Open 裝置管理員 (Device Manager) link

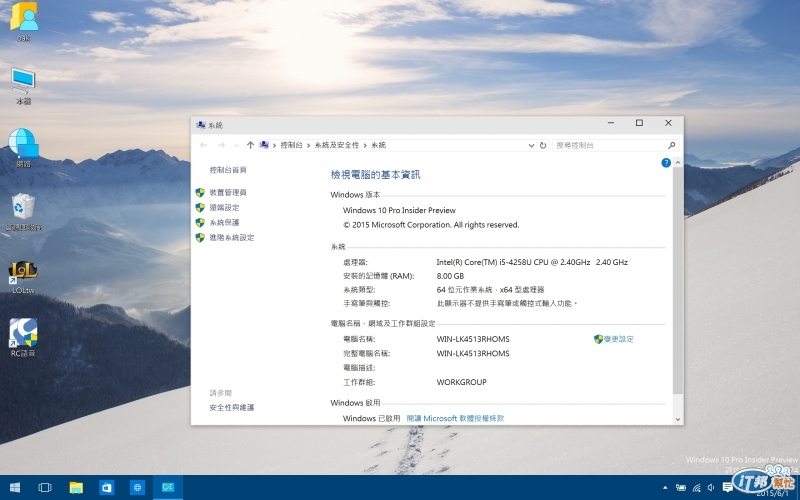[228, 192]
